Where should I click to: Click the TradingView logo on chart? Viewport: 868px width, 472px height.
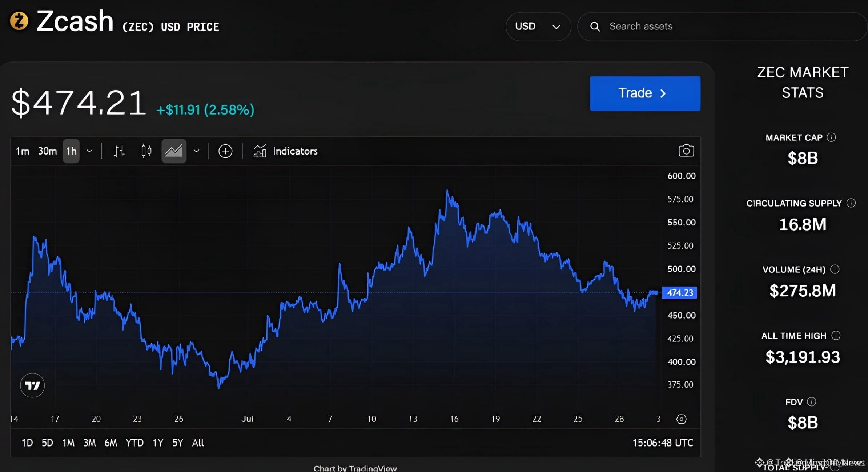32,385
